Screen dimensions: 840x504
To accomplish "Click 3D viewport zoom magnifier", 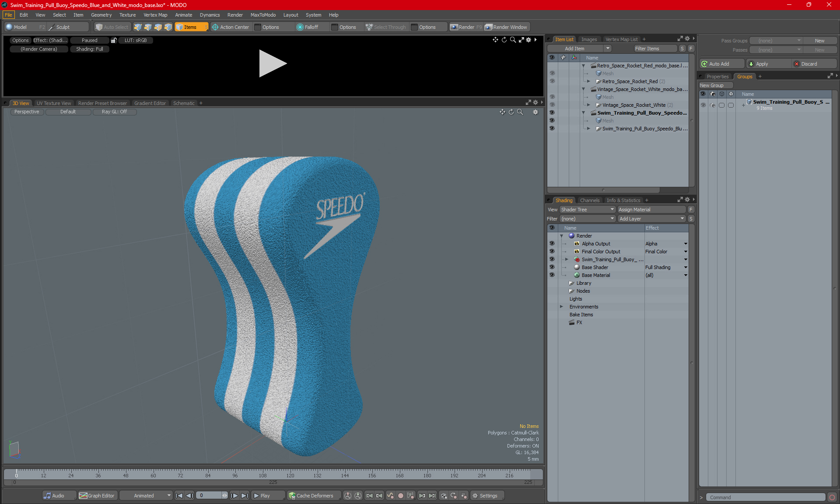I will 520,112.
